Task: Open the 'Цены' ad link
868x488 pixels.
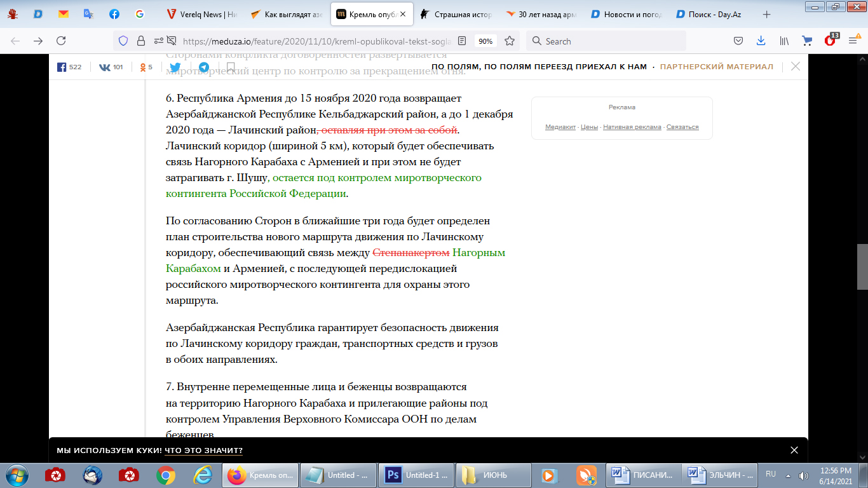Action: pyautogui.click(x=589, y=127)
